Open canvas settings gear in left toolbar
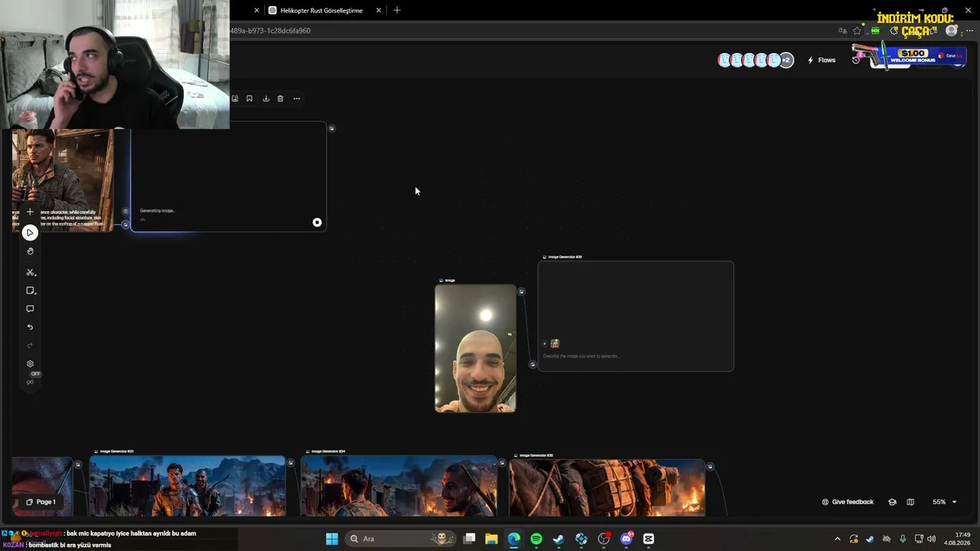Screen dimensions: 980x551 [x=30, y=364]
